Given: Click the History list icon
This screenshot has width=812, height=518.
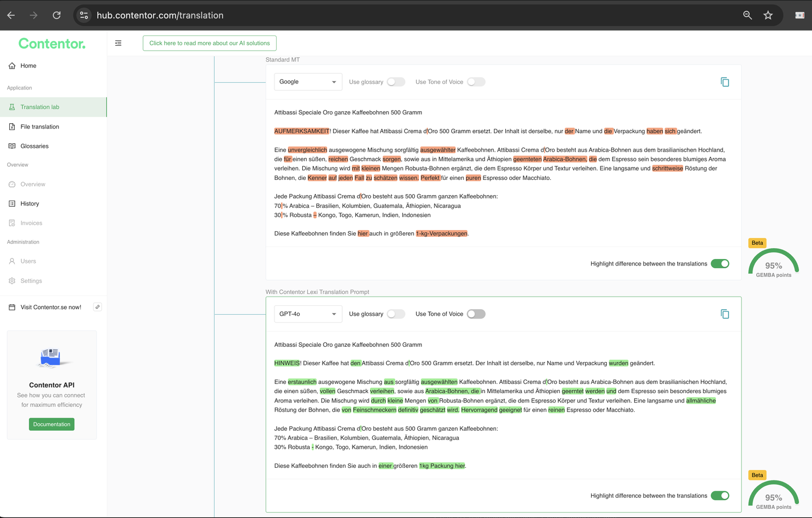Looking at the screenshot, I should click(12, 204).
